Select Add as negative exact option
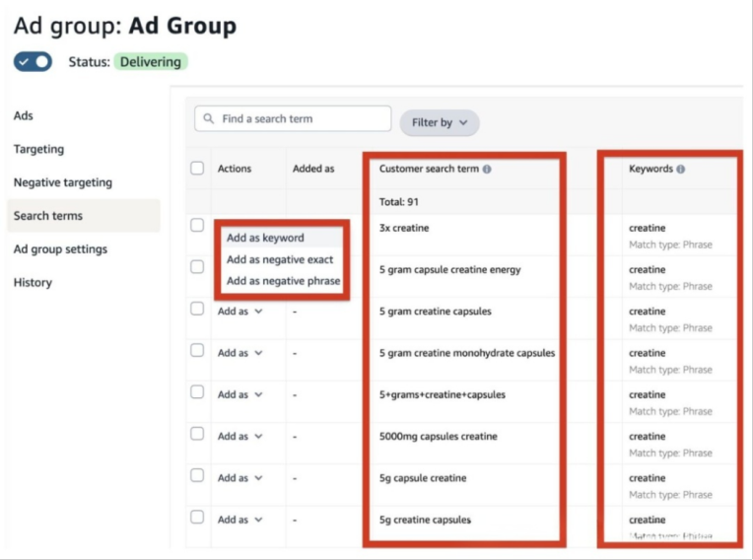The image size is (753, 560). point(280,259)
